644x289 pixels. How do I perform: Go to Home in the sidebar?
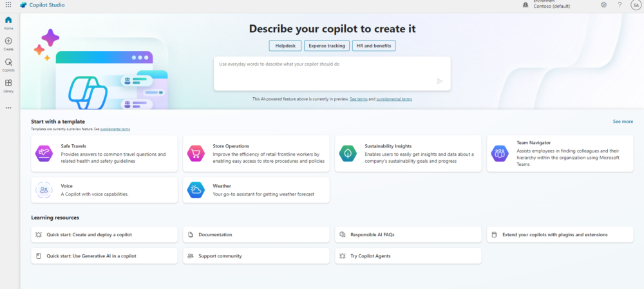pos(8,23)
